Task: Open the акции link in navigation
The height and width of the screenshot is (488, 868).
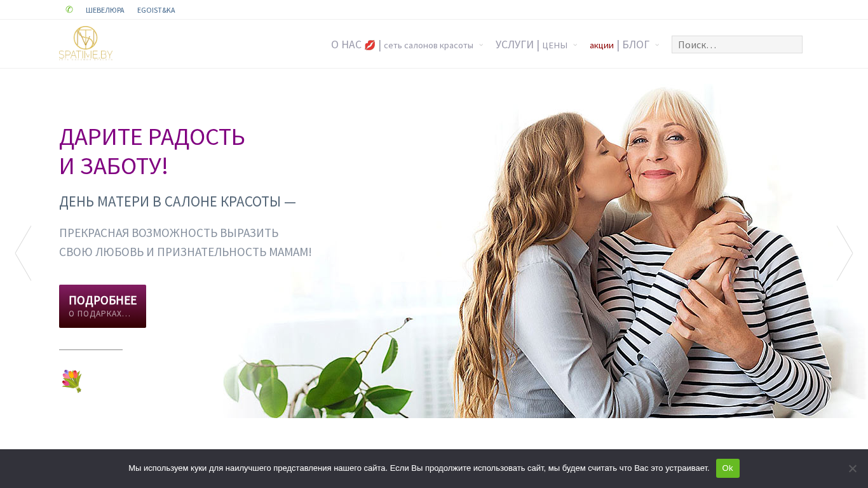Action: 602,45
